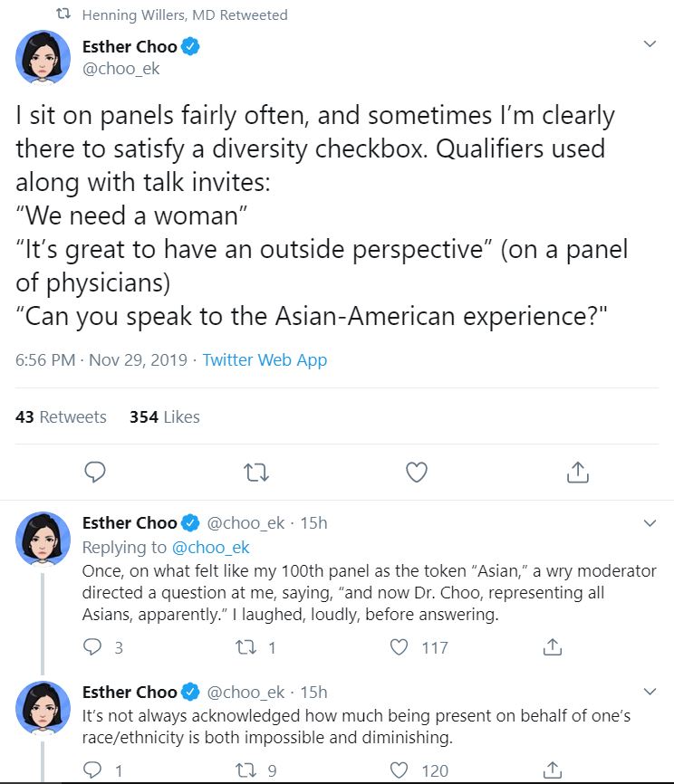The image size is (674, 784).
Task: Like the tweet with 117 likes
Action: 400,647
